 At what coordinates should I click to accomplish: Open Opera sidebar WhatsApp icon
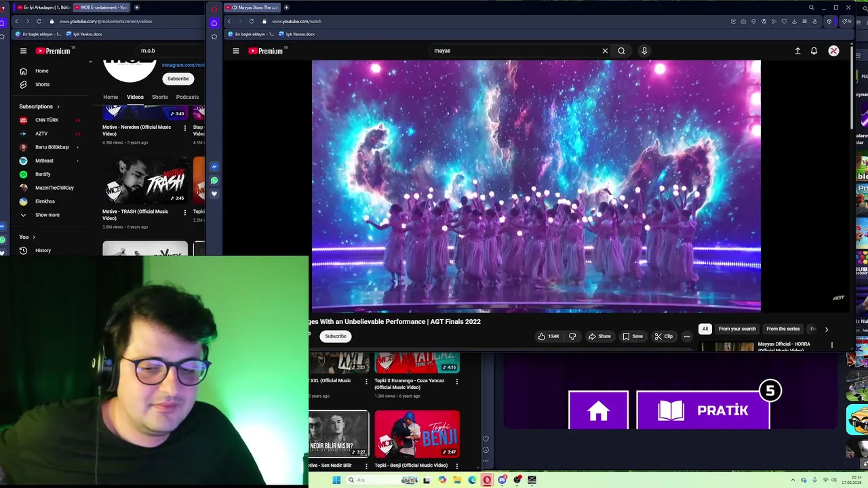214,180
